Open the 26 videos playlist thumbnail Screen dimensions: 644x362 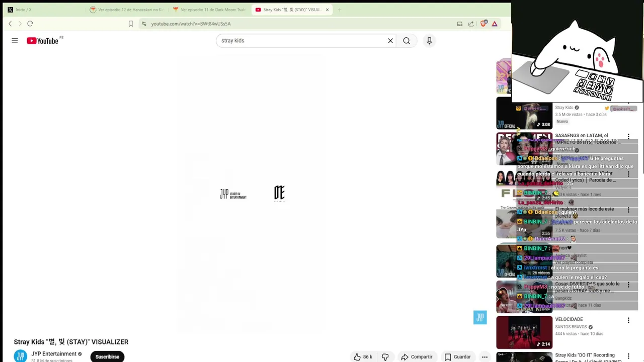coord(524,261)
